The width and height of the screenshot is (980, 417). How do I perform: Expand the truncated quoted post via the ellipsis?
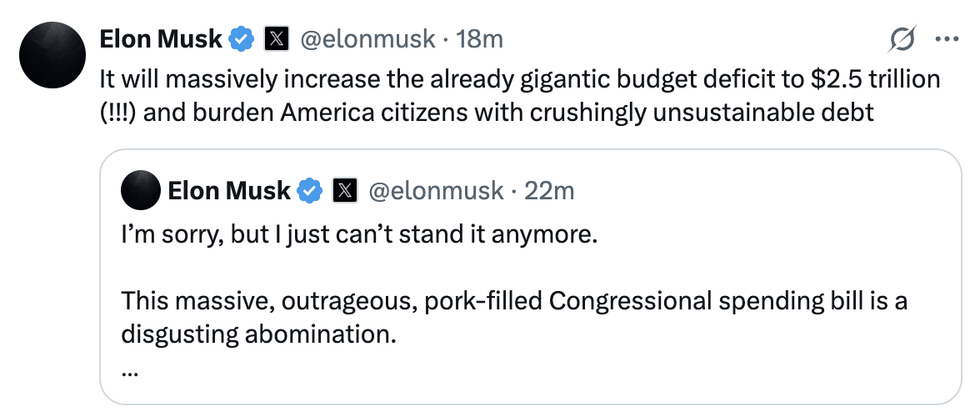pos(129,371)
